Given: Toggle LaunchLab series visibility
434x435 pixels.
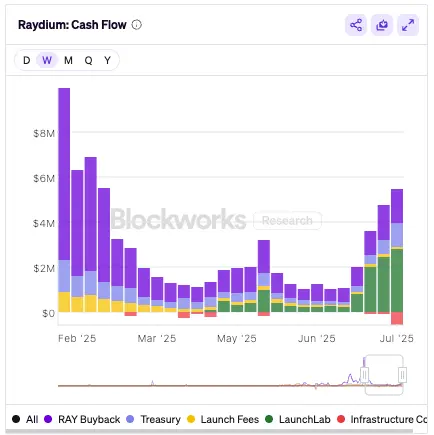Looking at the screenshot, I should point(298,419).
